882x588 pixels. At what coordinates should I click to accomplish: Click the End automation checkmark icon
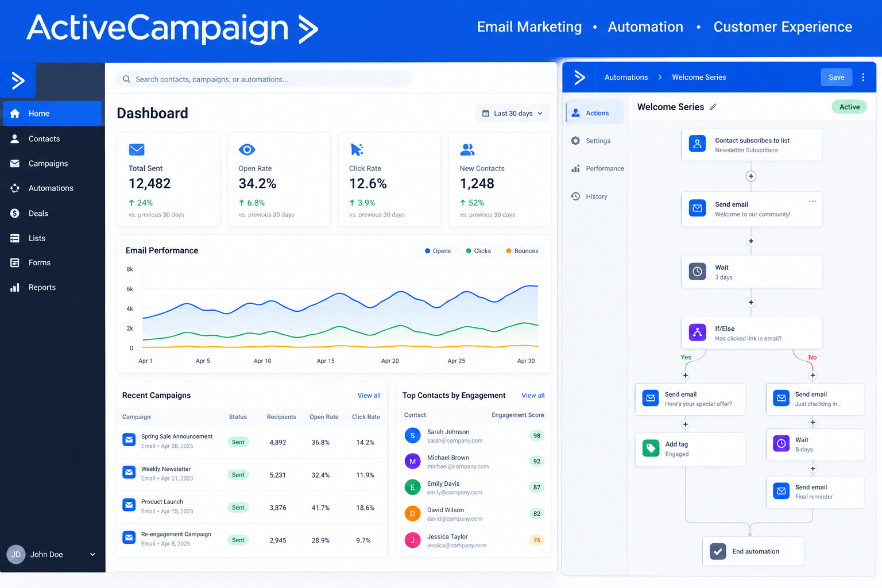718,551
